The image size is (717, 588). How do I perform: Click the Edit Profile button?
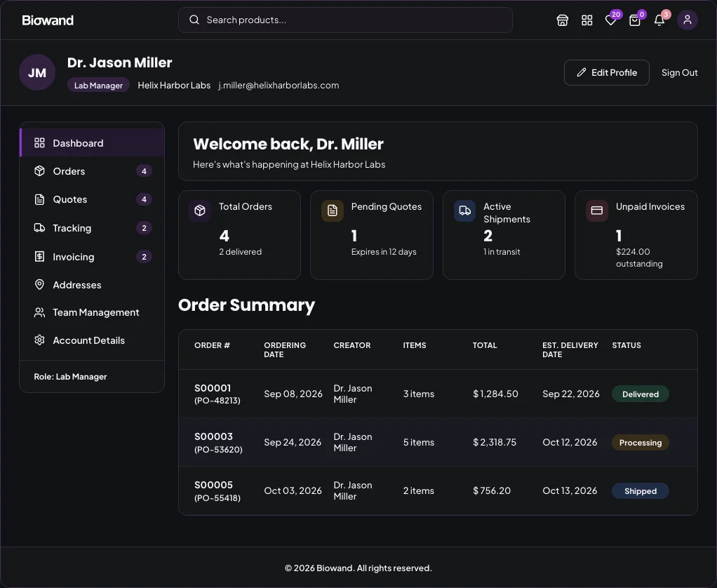point(607,72)
